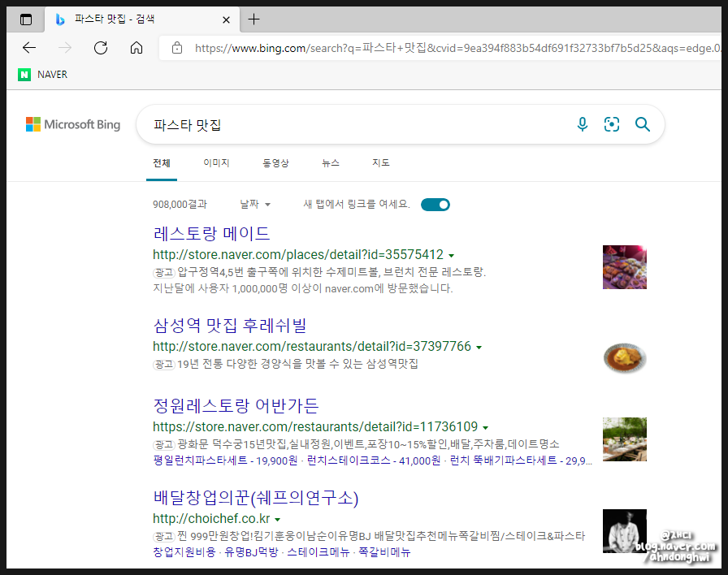Open 정원레스토랑 어반가든 result
The height and width of the screenshot is (575, 728).
pos(236,405)
